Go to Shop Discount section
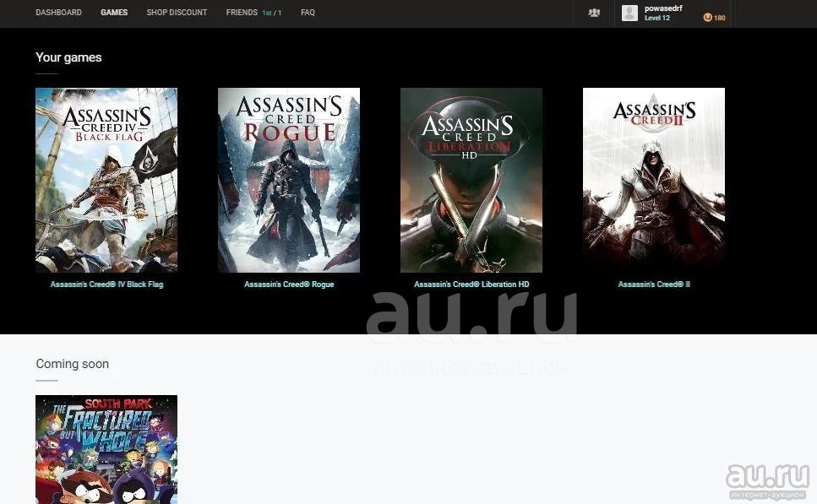 coord(177,13)
